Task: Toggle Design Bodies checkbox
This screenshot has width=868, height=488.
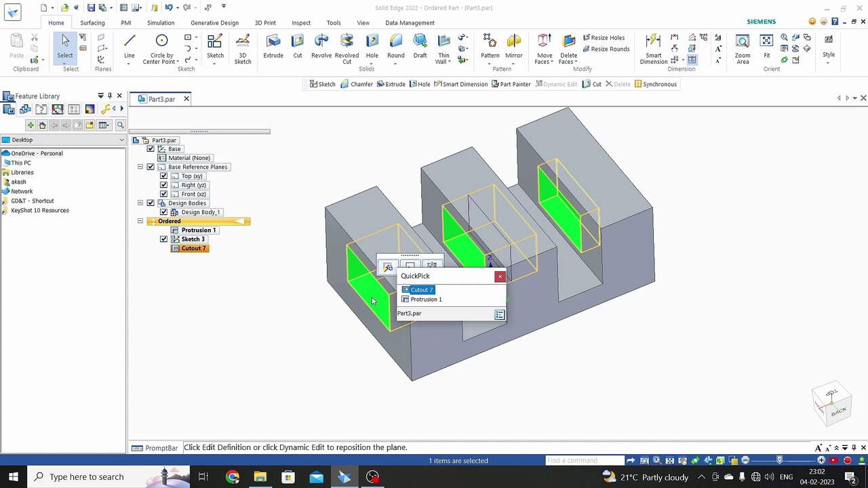Action: pyautogui.click(x=151, y=203)
